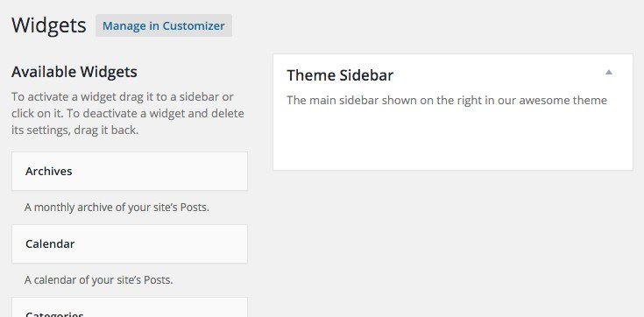The width and height of the screenshot is (644, 317).
Task: Click the Available Widgets heading
Action: tap(74, 72)
